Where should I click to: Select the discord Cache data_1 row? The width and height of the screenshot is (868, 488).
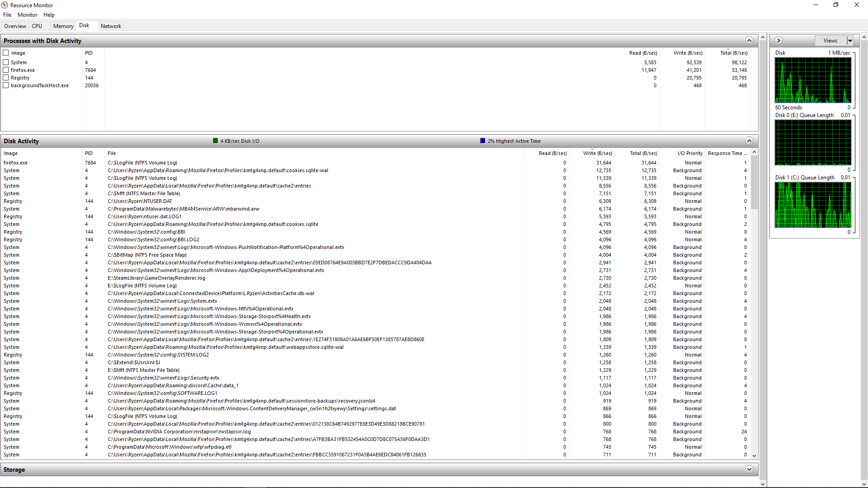click(375, 385)
